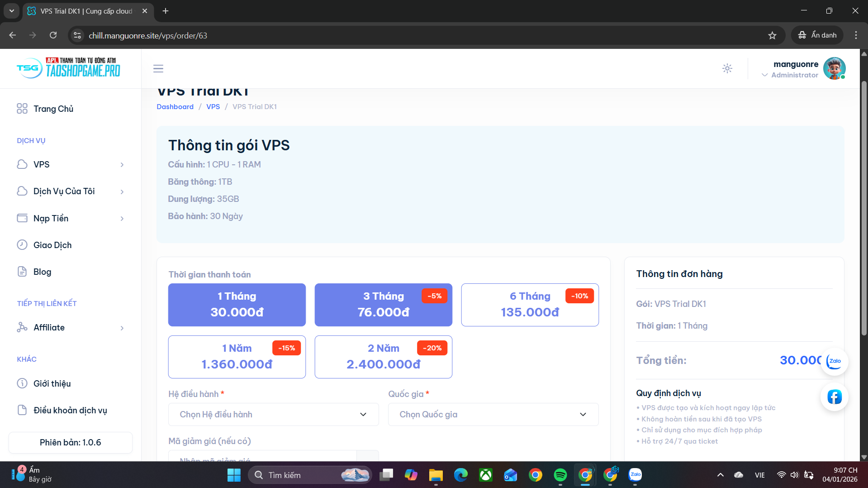The width and height of the screenshot is (868, 488).
Task: Open Spotify from the taskbar
Action: click(x=560, y=475)
